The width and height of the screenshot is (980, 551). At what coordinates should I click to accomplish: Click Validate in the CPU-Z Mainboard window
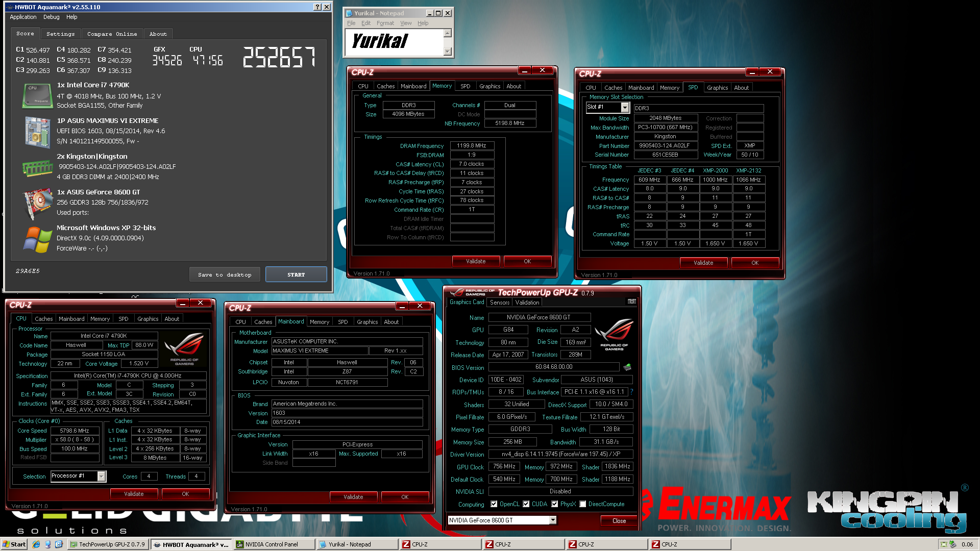tap(353, 497)
